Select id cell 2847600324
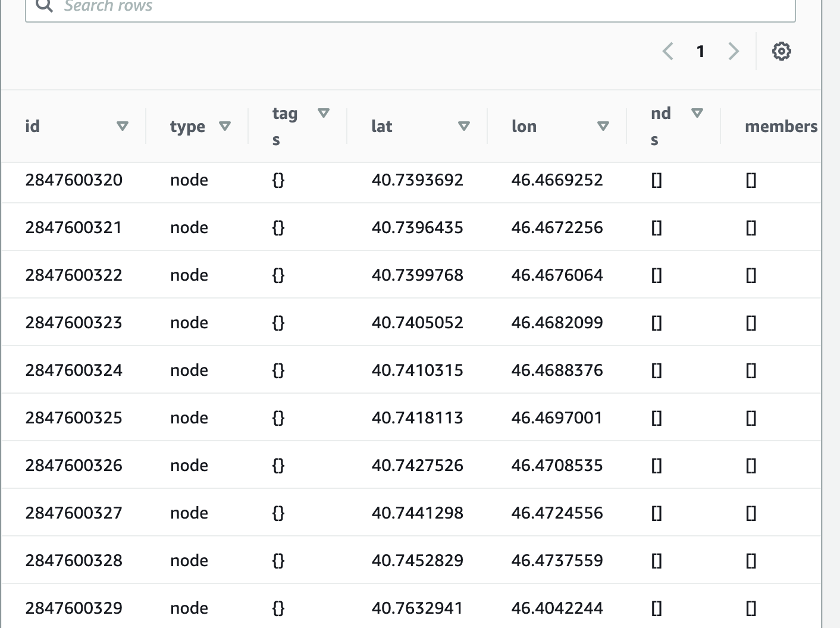This screenshot has width=840, height=628. click(74, 370)
